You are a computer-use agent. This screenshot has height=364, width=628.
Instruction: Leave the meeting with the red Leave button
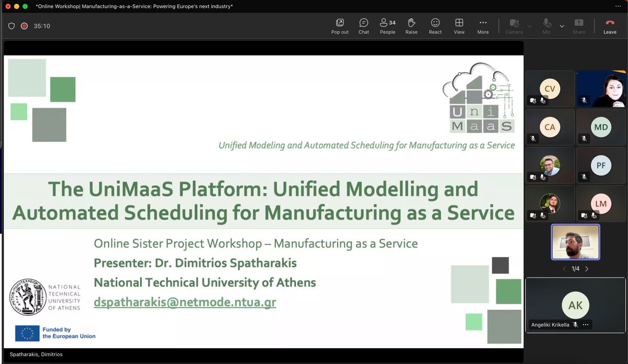[x=610, y=26]
